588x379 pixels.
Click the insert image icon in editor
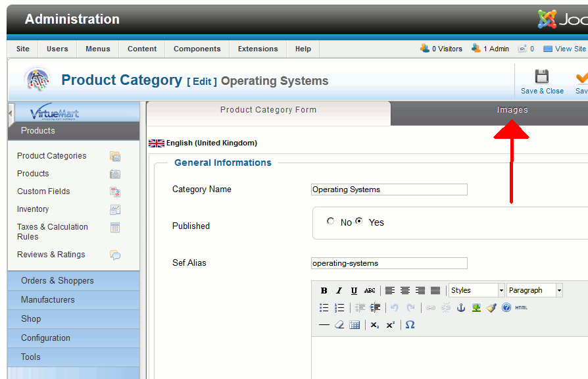(x=476, y=307)
